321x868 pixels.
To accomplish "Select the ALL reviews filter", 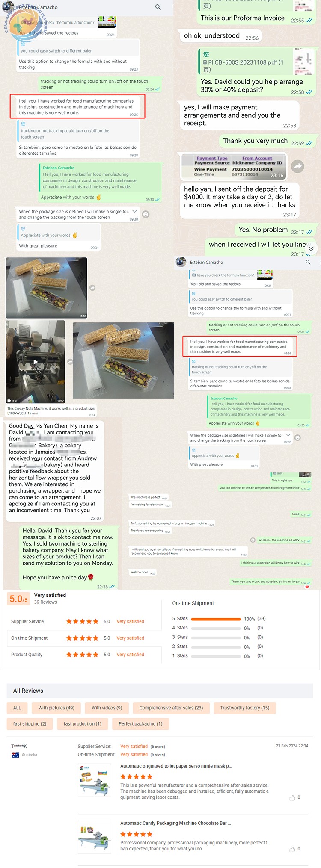I will click(17, 708).
